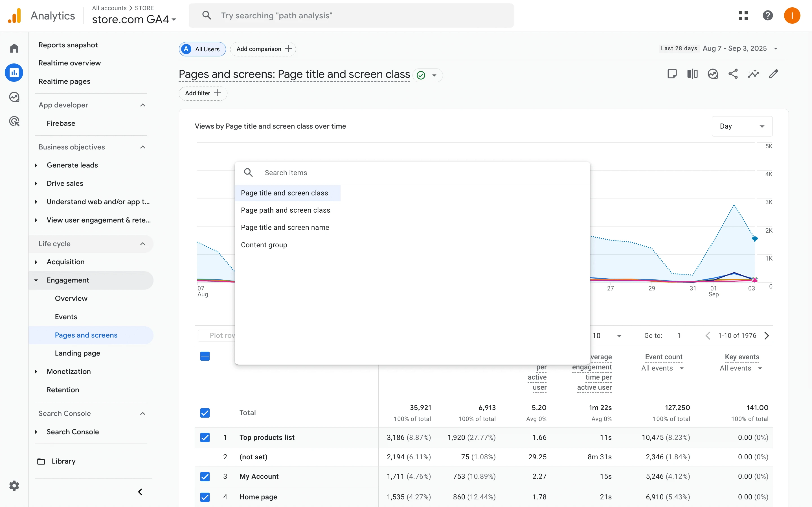812x507 pixels.
Task: Click the select-all checkbox in the table header
Action: (205, 356)
